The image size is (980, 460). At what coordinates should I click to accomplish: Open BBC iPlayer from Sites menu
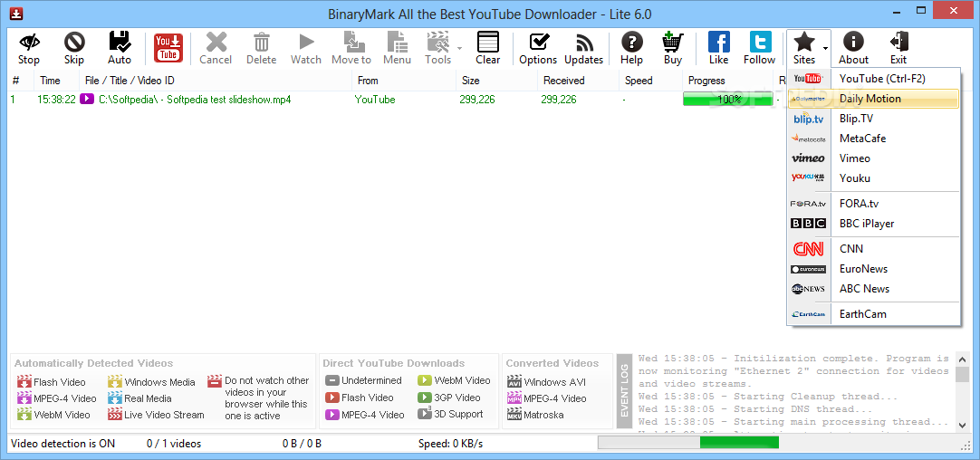[873, 223]
